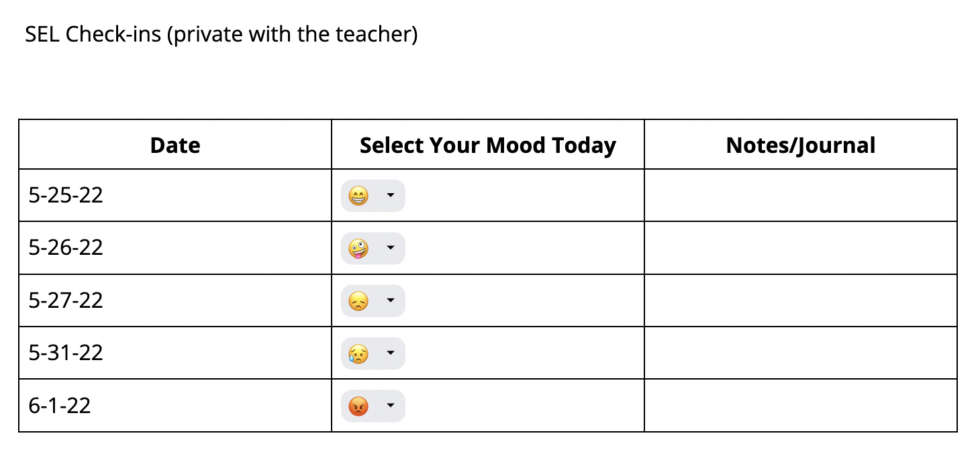Expand the mood dropdown for 6-1-22
The image size is (980, 456).
pyautogui.click(x=390, y=405)
